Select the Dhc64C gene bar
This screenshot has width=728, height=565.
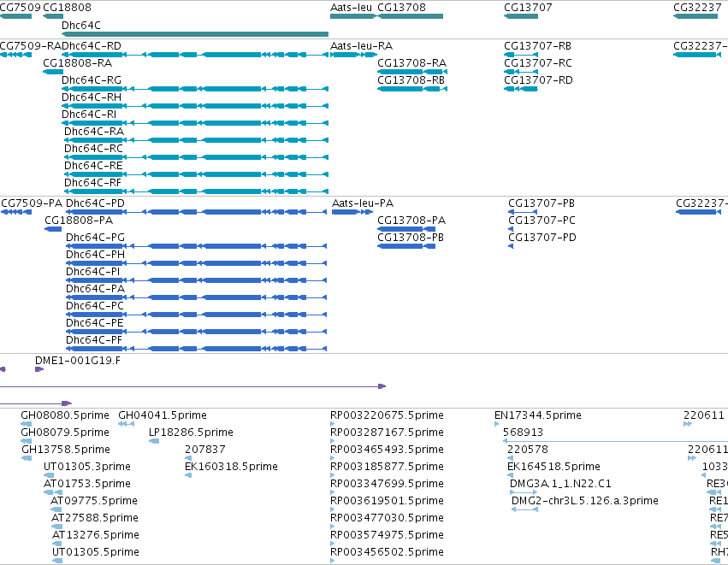pos(195,34)
